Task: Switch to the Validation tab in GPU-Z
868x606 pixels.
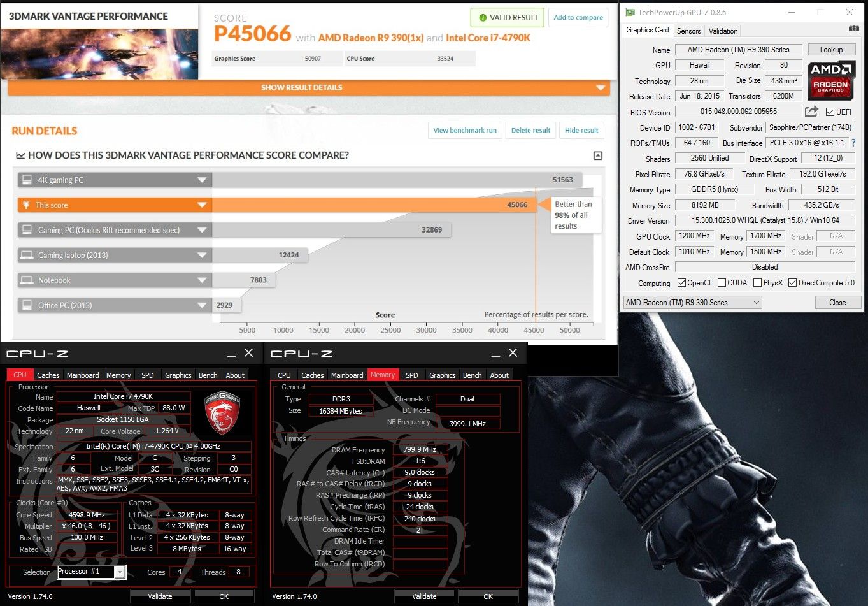Action: pyautogui.click(x=723, y=31)
